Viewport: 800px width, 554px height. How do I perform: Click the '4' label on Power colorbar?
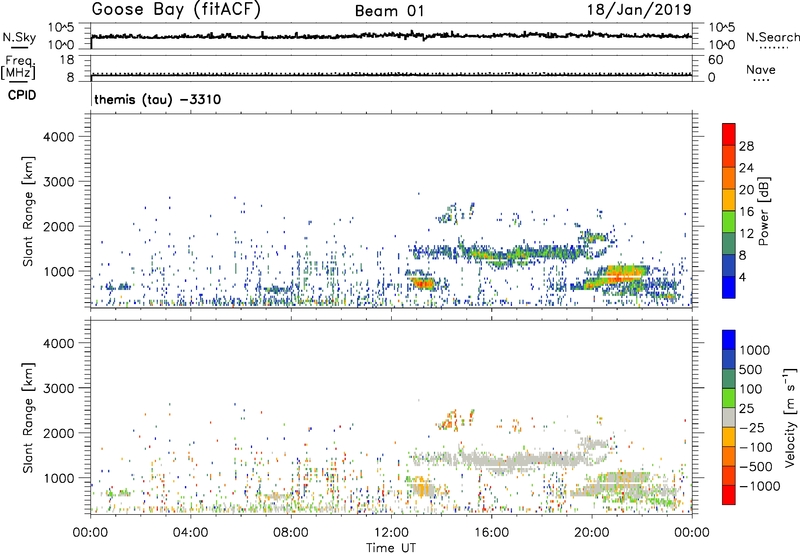(x=742, y=277)
